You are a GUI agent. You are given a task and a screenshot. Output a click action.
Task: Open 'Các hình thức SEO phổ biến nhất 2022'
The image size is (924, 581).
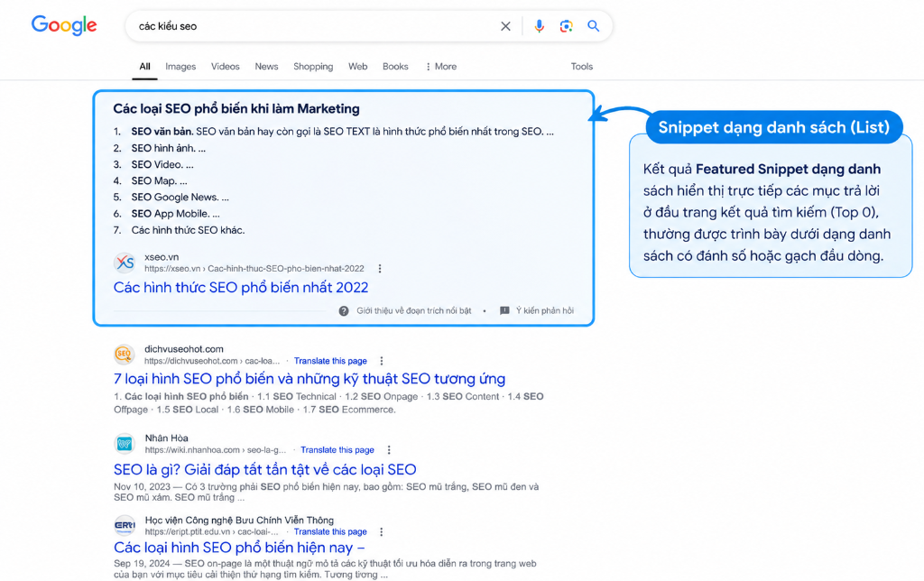point(240,288)
